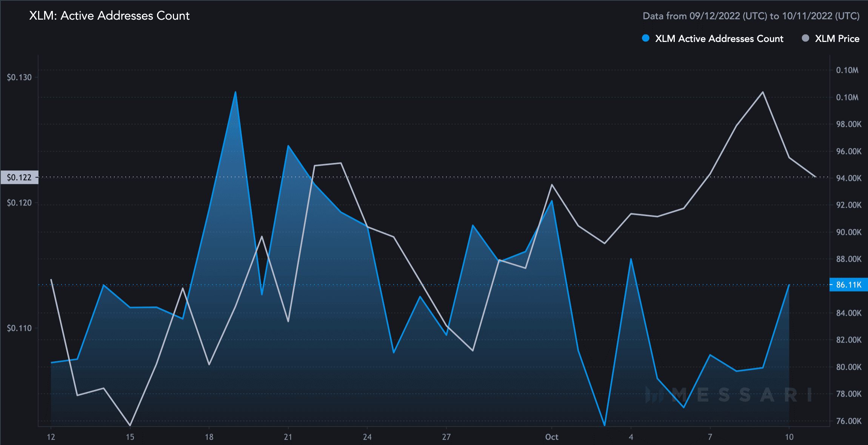Viewport: 868px width, 445px height.
Task: Click the Oct label on x-axis
Action: [x=552, y=437]
